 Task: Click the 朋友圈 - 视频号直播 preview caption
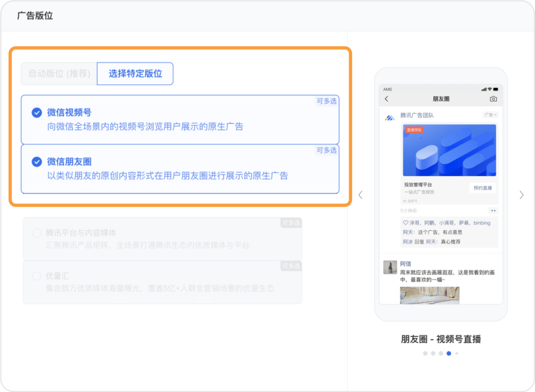pyautogui.click(x=441, y=339)
